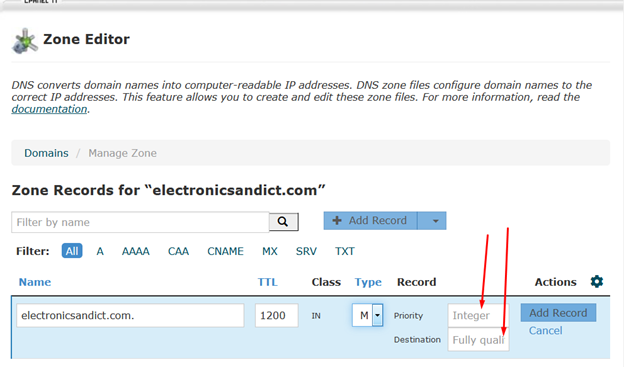Filter records by CAA type
The width and height of the screenshot is (624, 367).
click(x=178, y=252)
